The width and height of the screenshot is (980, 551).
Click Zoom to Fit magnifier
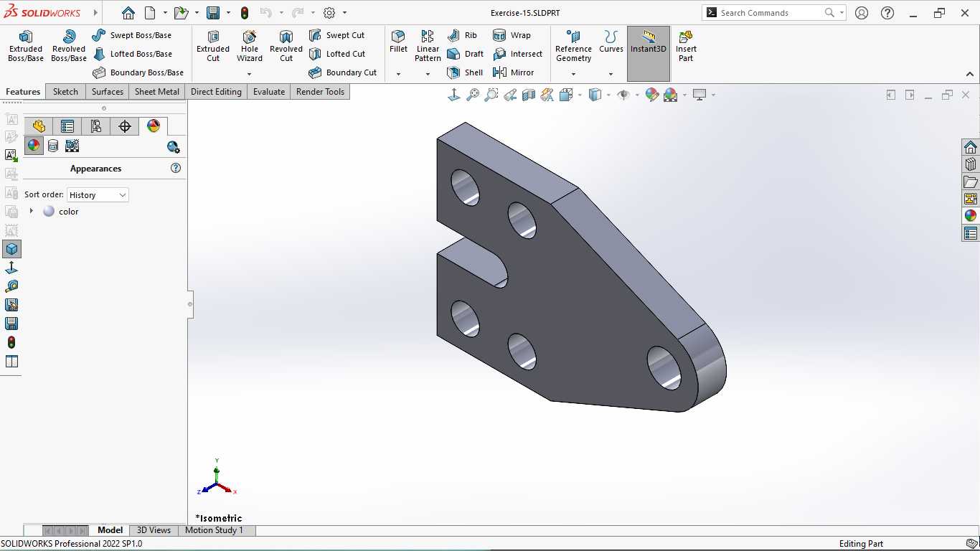tap(473, 95)
